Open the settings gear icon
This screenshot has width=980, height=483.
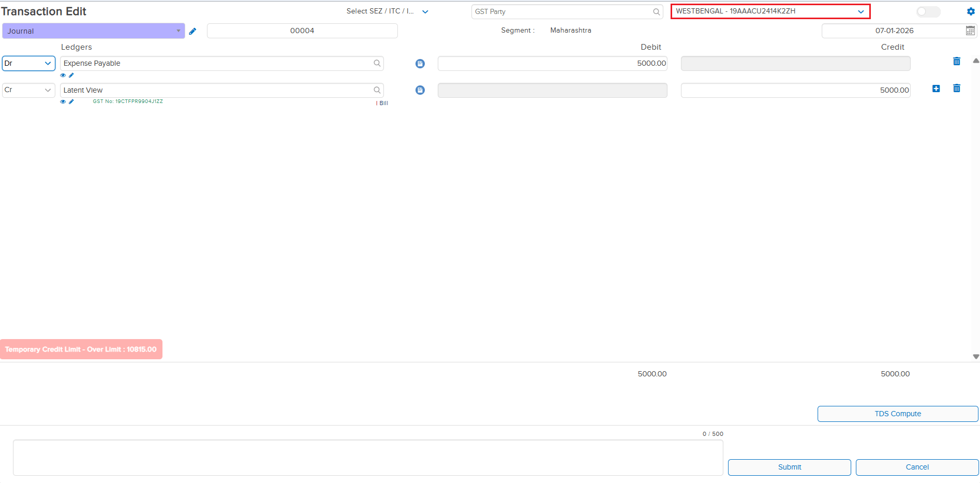click(x=971, y=11)
